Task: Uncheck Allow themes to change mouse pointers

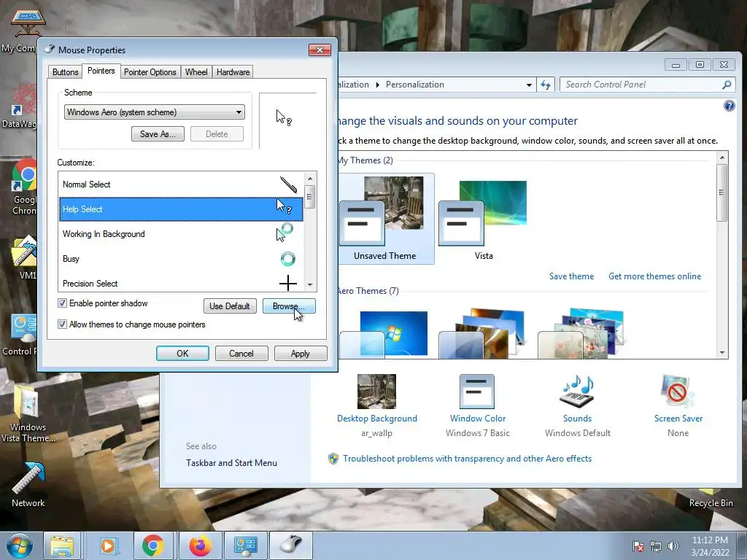Action: pos(62,324)
